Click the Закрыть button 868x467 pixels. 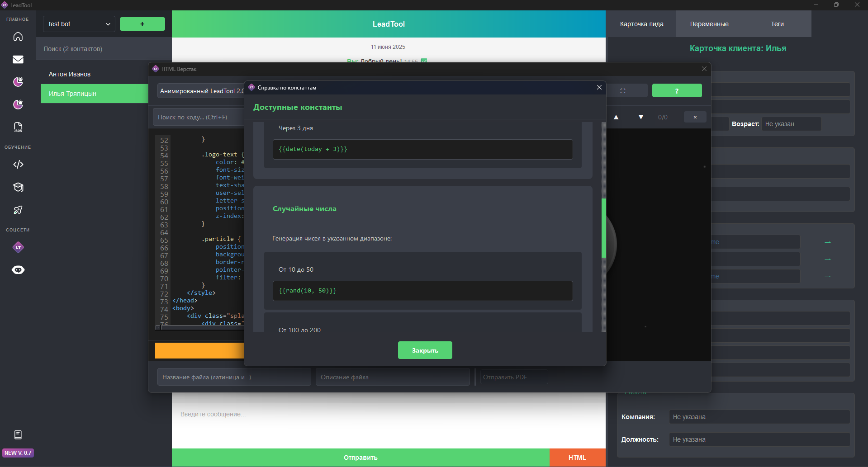(425, 350)
